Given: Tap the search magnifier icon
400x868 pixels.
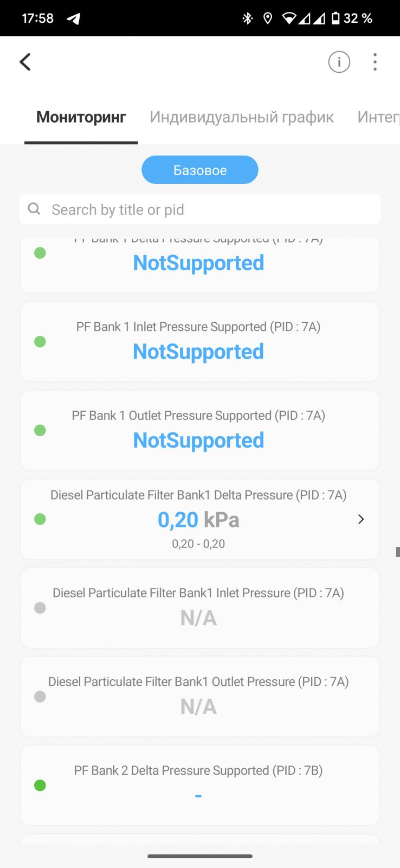Looking at the screenshot, I should point(34,209).
